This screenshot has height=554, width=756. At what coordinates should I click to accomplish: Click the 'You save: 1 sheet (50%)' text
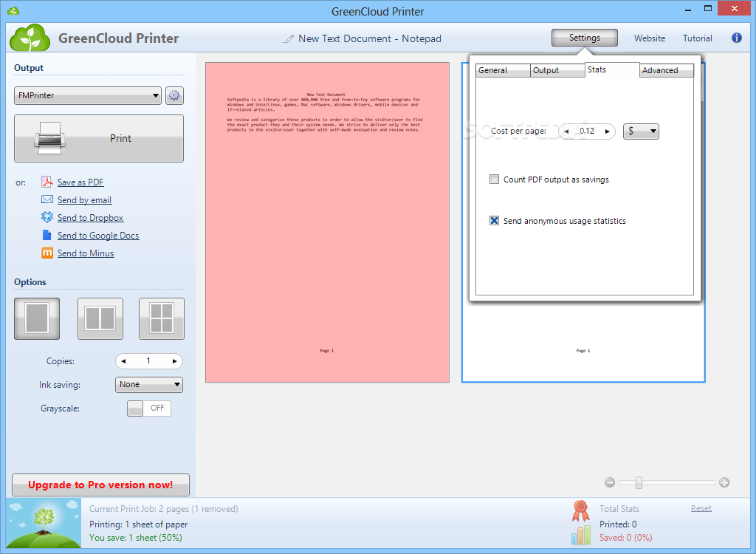(136, 538)
